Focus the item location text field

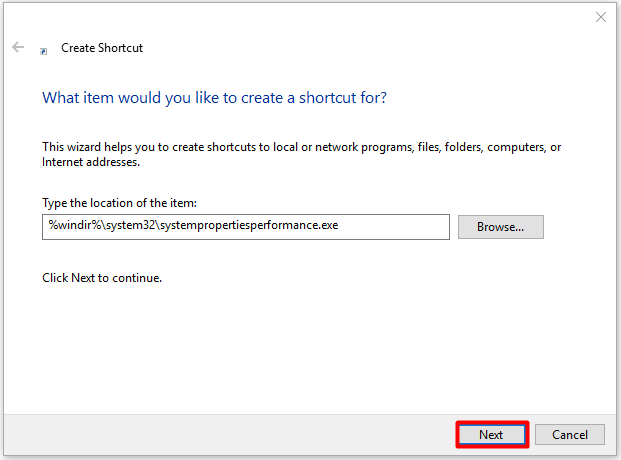tap(245, 227)
